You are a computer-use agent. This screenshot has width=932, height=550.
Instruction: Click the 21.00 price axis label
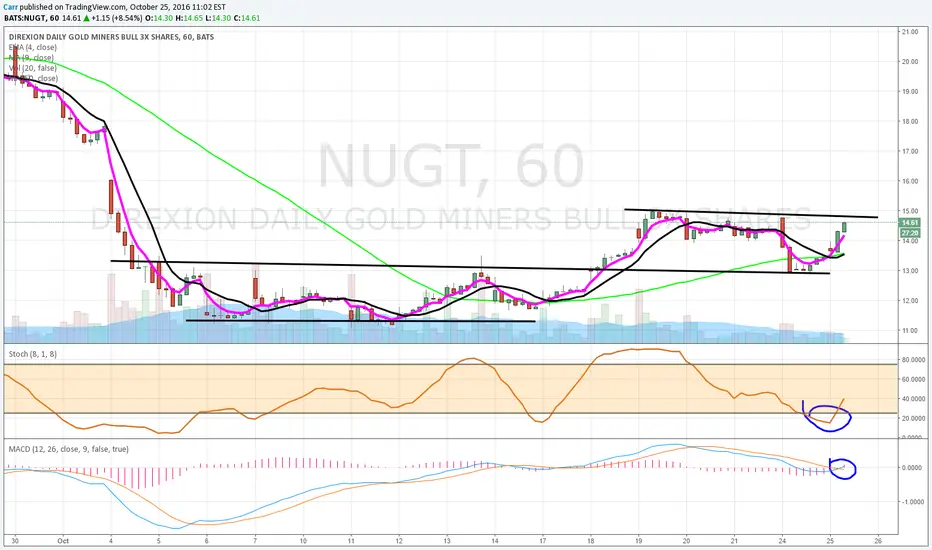pyautogui.click(x=910, y=32)
